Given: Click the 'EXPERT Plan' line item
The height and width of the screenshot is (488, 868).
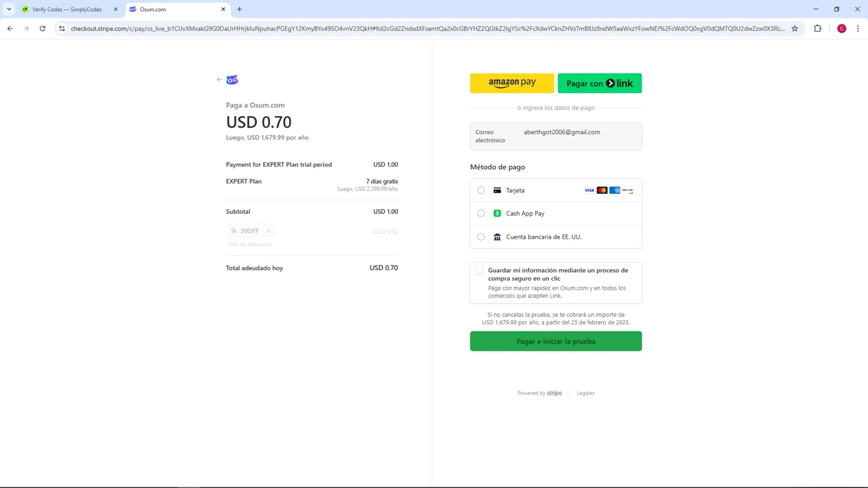Looking at the screenshot, I should [x=244, y=182].
